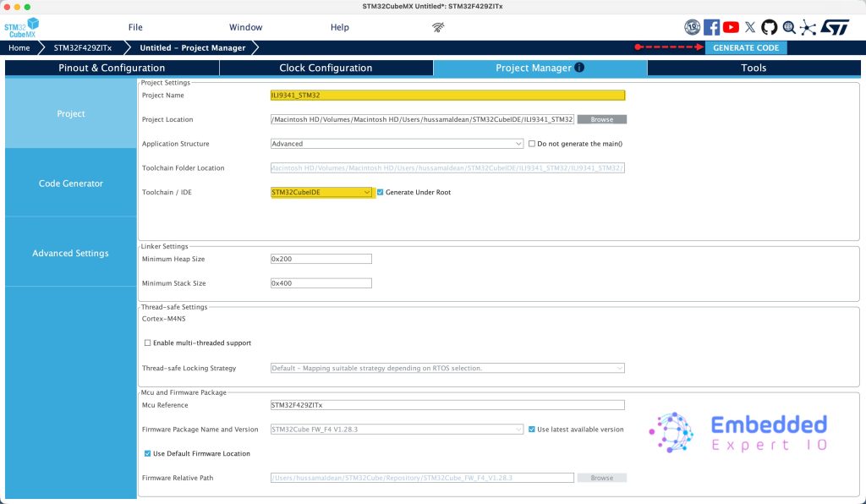Click the info icon on Project Manager tab
The image size is (866, 504).
tap(579, 68)
